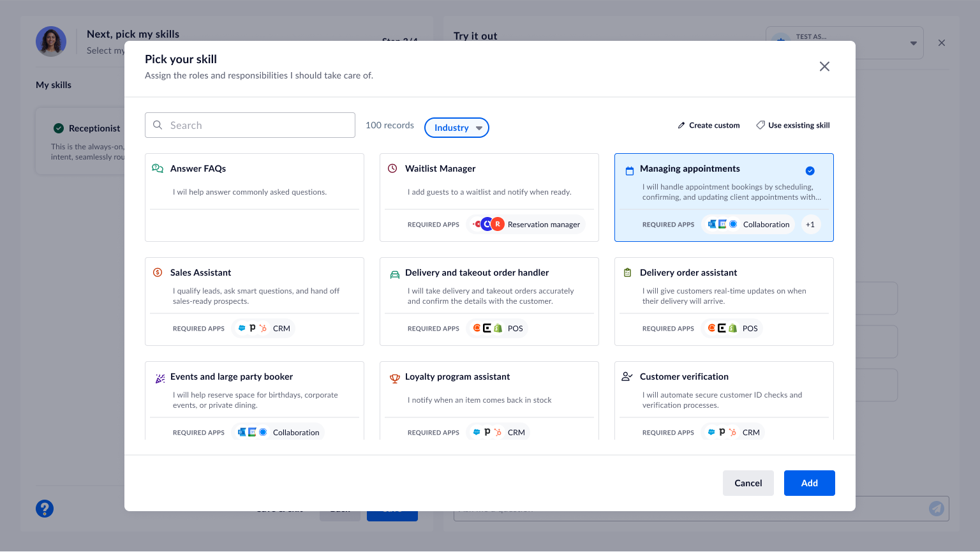This screenshot has height=552, width=980.
Task: Click the Create custom link
Action: (709, 126)
